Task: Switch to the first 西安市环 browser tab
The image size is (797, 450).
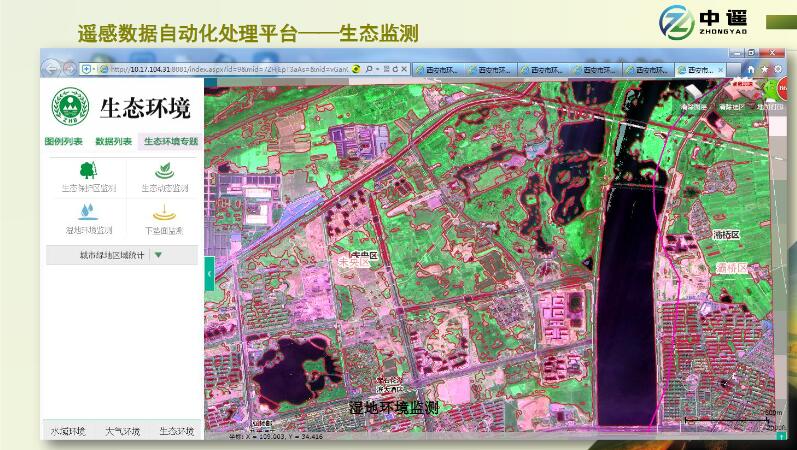Action: point(438,70)
